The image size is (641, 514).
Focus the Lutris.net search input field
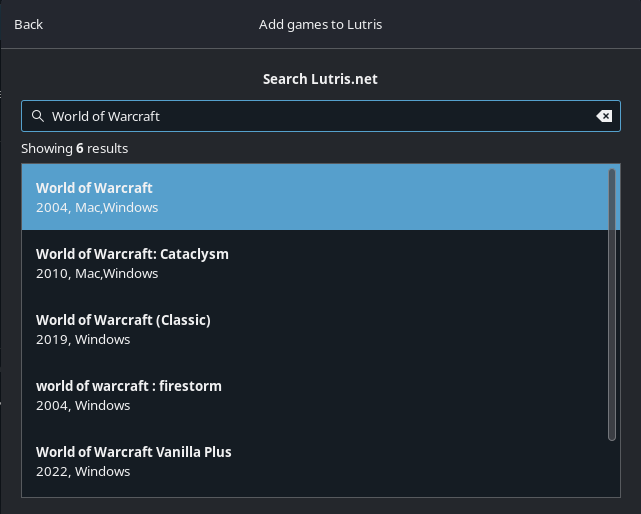point(321,116)
